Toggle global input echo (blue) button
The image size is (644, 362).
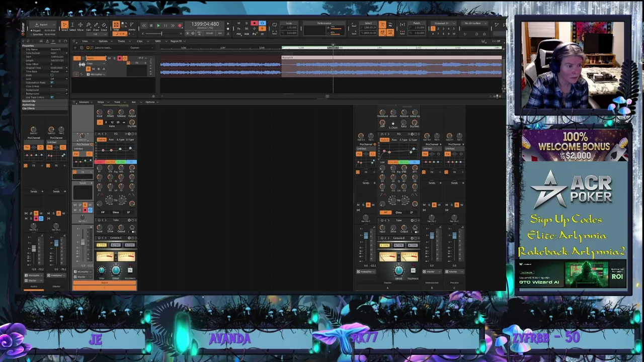point(262,23)
